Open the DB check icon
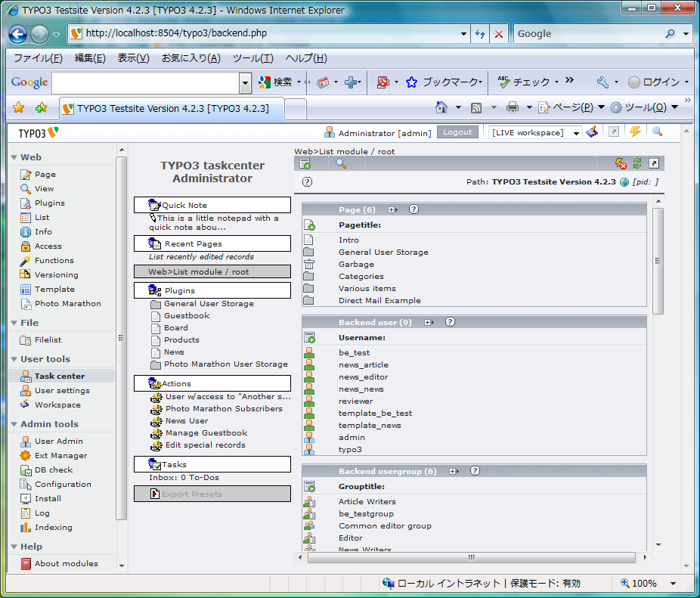The image size is (700, 598). 26,470
